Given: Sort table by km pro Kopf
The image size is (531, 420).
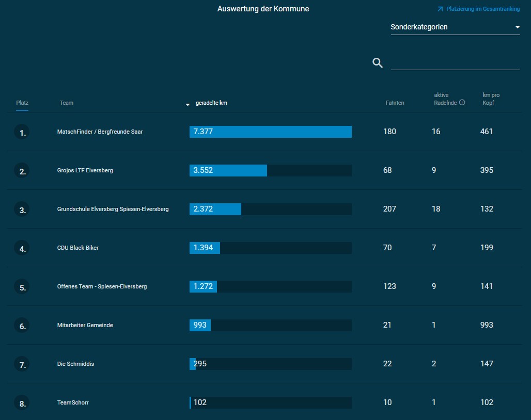Looking at the screenshot, I should (x=491, y=99).
